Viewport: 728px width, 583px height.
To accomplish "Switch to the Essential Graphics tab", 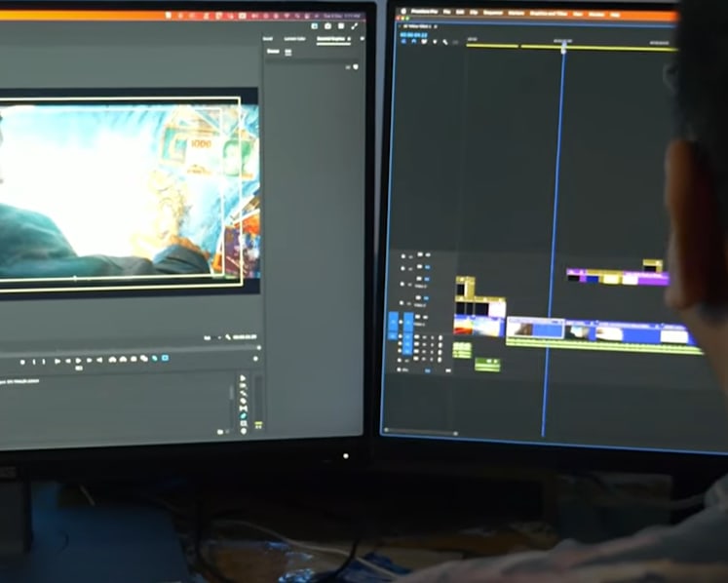I will pyautogui.click(x=330, y=39).
